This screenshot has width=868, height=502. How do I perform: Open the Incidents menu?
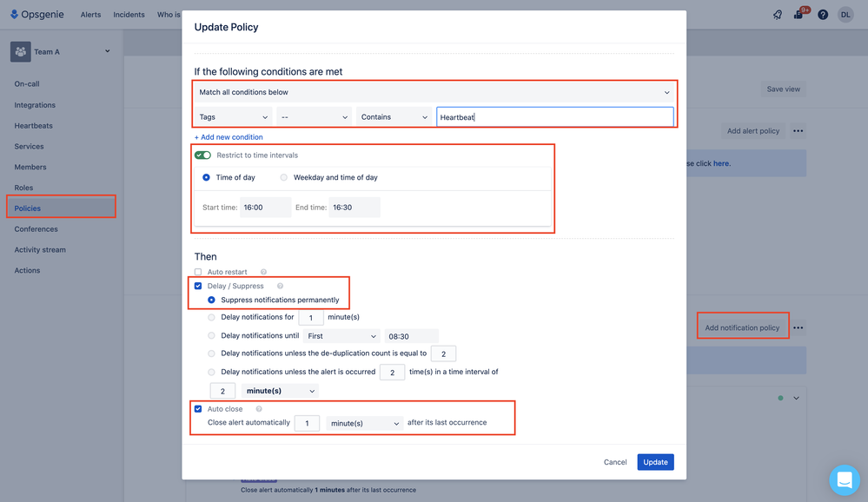pyautogui.click(x=129, y=15)
